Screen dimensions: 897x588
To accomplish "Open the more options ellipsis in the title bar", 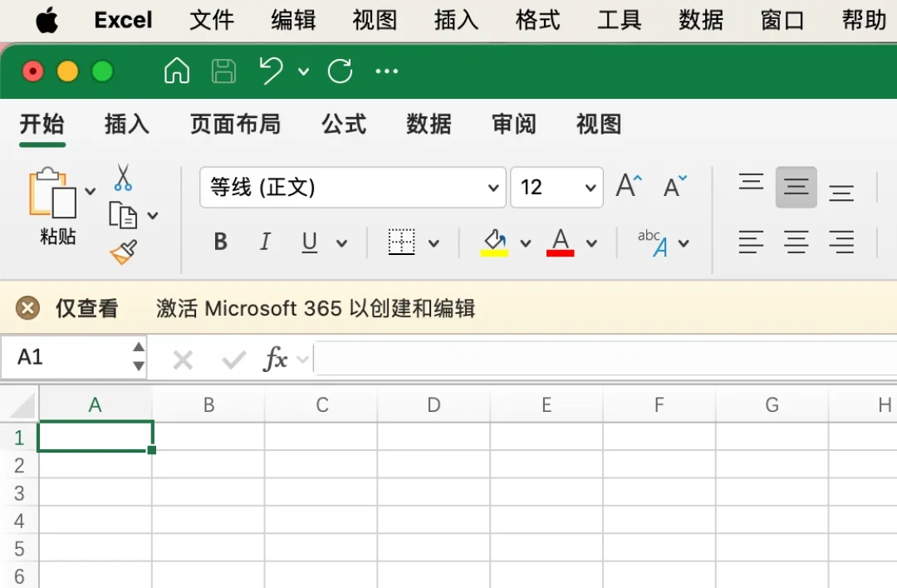I will (387, 71).
